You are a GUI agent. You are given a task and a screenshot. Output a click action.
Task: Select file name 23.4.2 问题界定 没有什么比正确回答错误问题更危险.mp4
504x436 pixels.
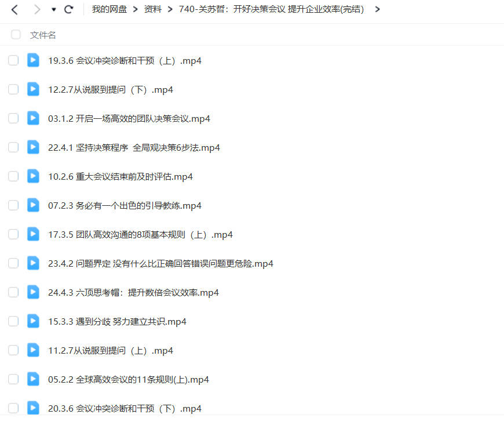click(160, 263)
